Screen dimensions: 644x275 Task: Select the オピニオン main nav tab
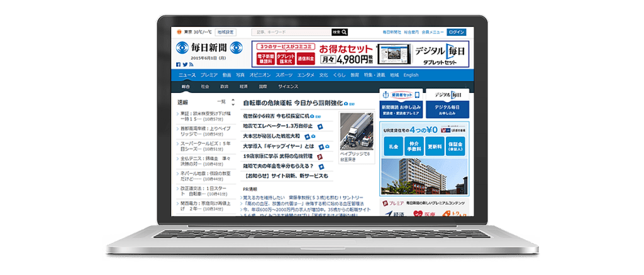click(x=260, y=75)
